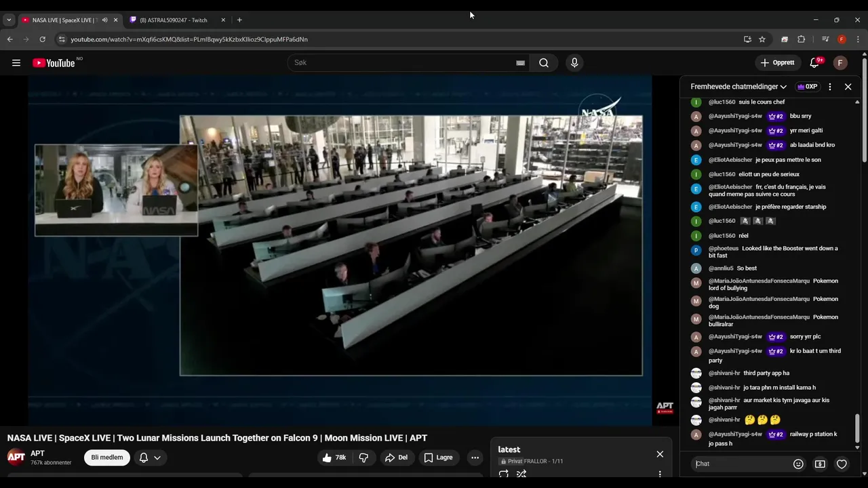The width and height of the screenshot is (868, 488).
Task: Save the video with Lagre
Action: (439, 457)
